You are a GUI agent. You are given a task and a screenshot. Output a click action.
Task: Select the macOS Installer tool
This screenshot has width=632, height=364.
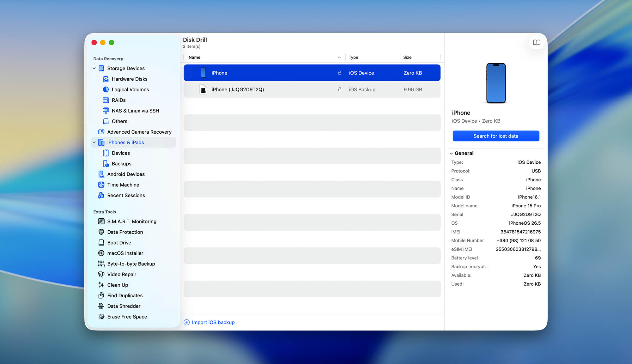pos(125,253)
